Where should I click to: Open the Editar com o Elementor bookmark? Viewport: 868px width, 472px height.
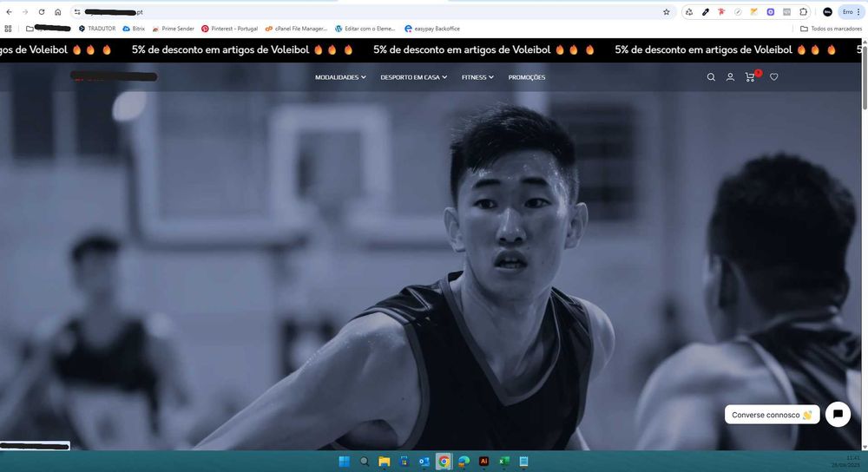coord(365,29)
